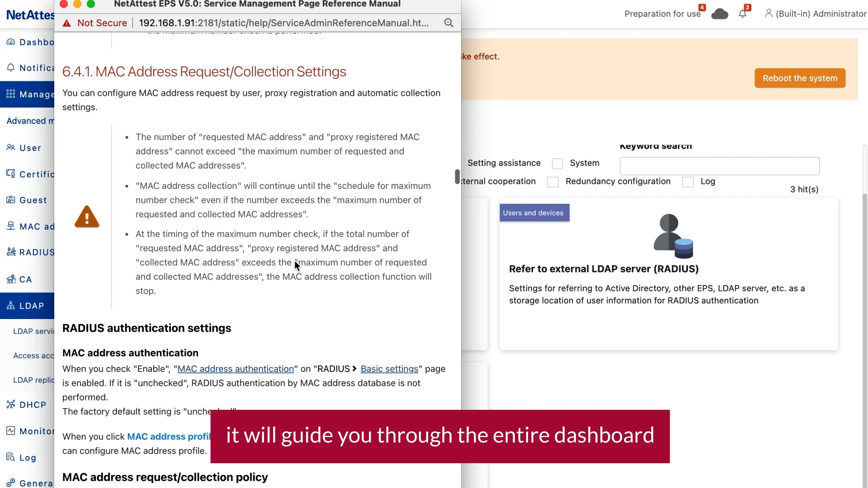Image resolution: width=868 pixels, height=488 pixels.
Task: Click the Guest sidebar icon
Action: (11, 200)
